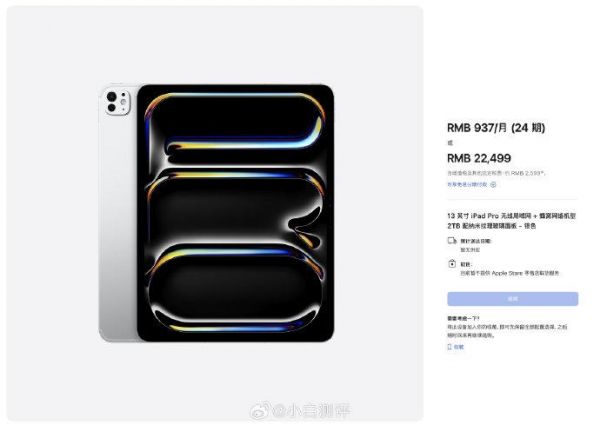The height and width of the screenshot is (425, 600).
Task: Click the bookmark save icon
Action: tap(450, 347)
